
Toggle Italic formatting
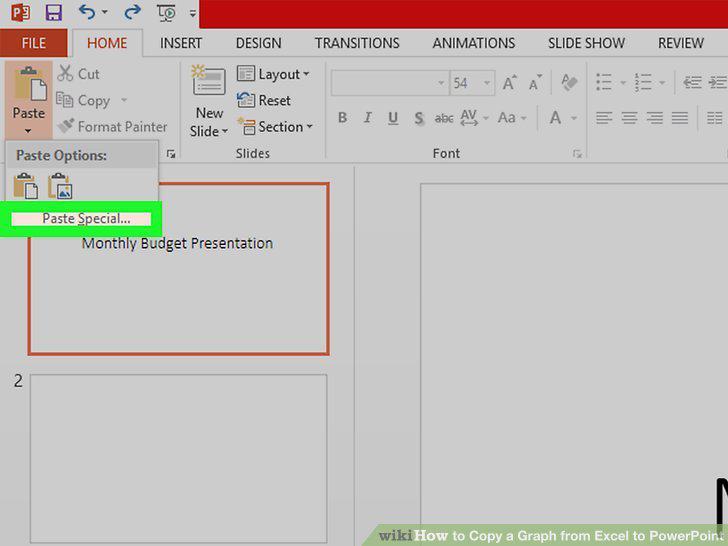[x=367, y=118]
